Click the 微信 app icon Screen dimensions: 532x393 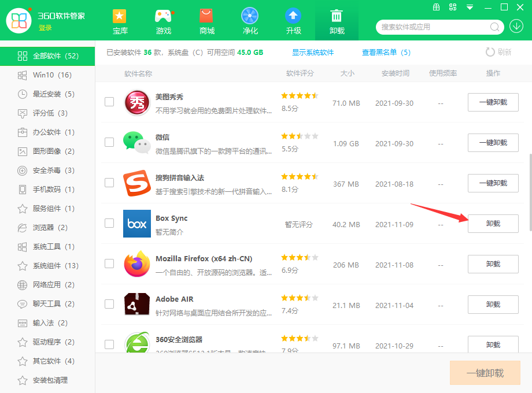(136, 142)
